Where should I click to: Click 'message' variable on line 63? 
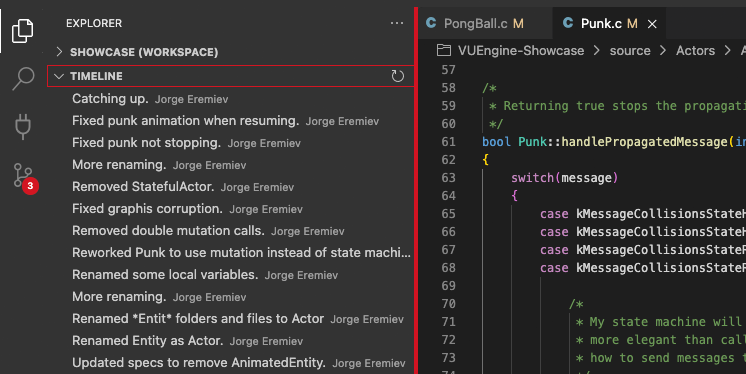pos(587,178)
